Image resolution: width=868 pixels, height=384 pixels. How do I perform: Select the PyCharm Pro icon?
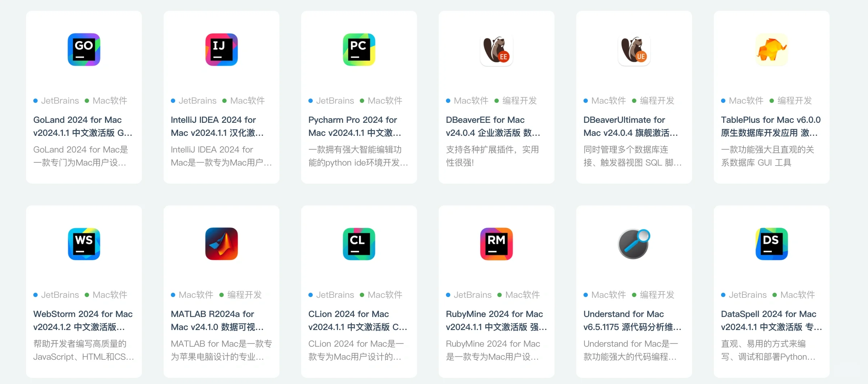click(x=359, y=50)
